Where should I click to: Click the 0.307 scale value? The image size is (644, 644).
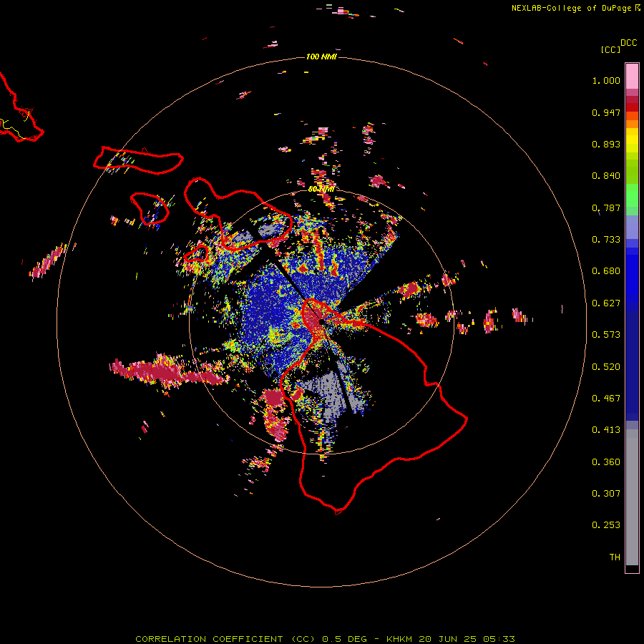tap(606, 494)
